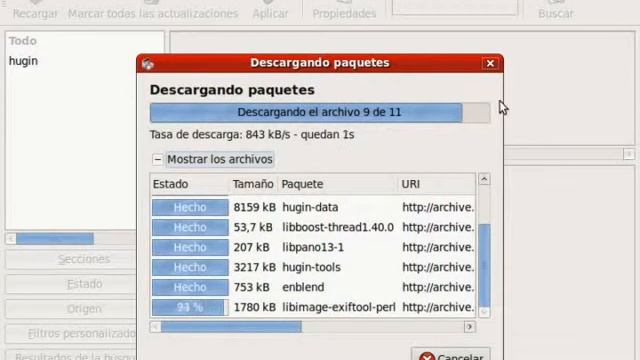Screen dimensions: 640x360
Task: Close the Descargando paquetes dialog
Action: coord(490,63)
